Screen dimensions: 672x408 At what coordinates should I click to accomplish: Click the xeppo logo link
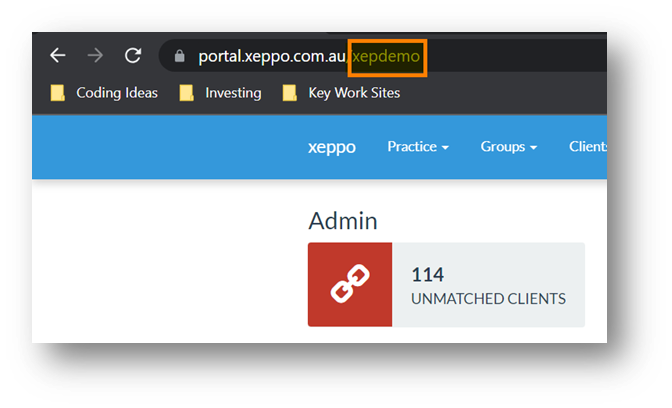tap(332, 147)
